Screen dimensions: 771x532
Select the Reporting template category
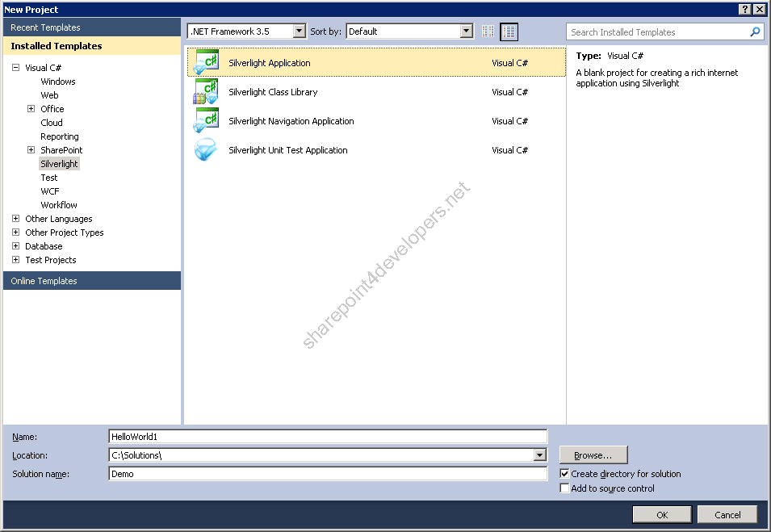(60, 136)
